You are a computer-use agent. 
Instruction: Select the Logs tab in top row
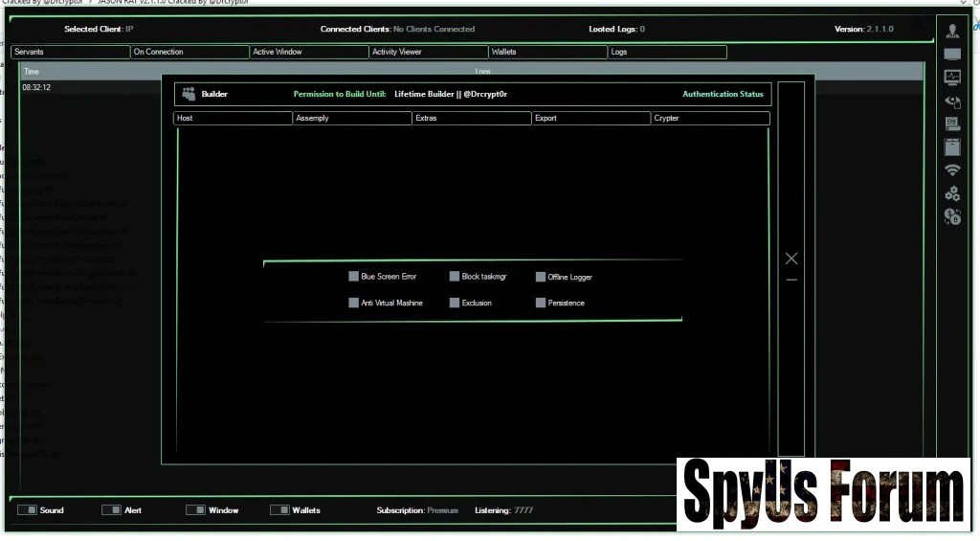point(667,52)
